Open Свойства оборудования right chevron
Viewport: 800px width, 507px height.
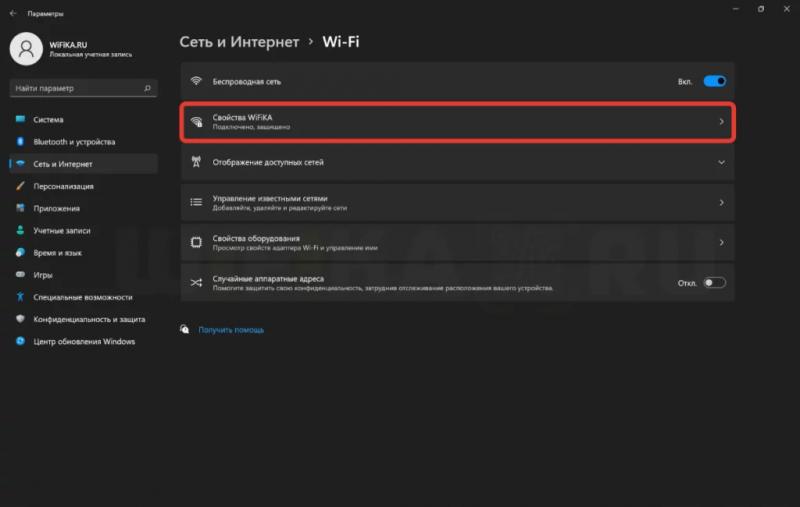pos(721,242)
